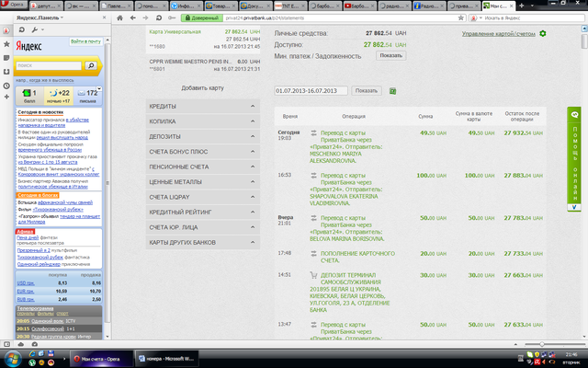Viewport: 588px width, 368px height.
Task: Open the Yandex panel wrench settings
Action: tap(35, 29)
